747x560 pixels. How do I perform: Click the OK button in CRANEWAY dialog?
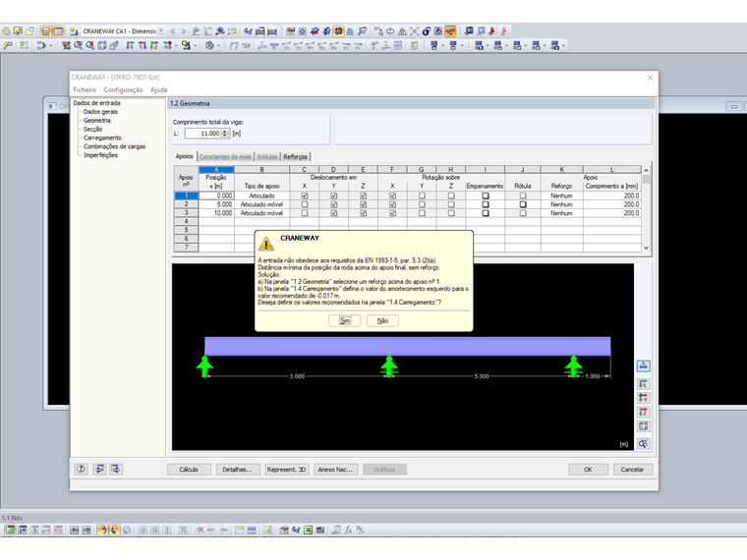tap(588, 469)
